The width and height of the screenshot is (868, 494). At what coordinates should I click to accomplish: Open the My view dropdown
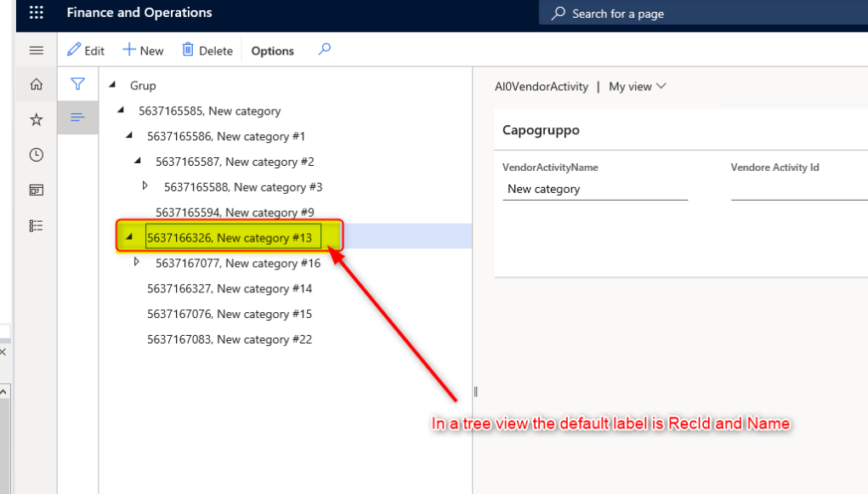[636, 86]
